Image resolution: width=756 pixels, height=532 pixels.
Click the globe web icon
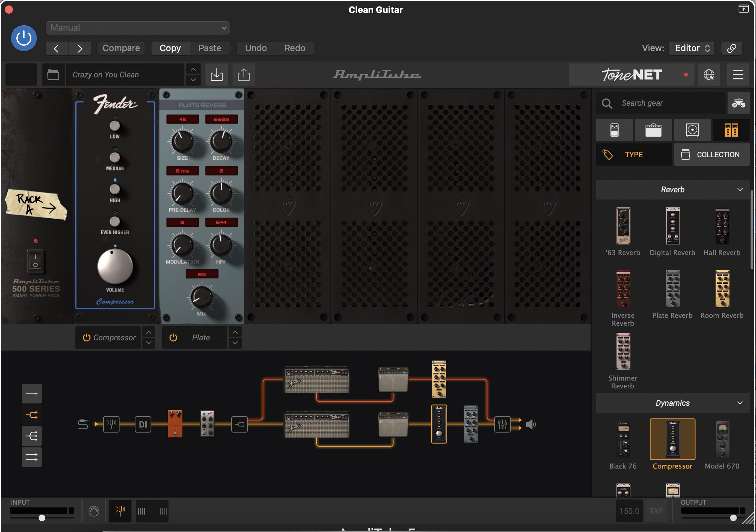pos(709,75)
